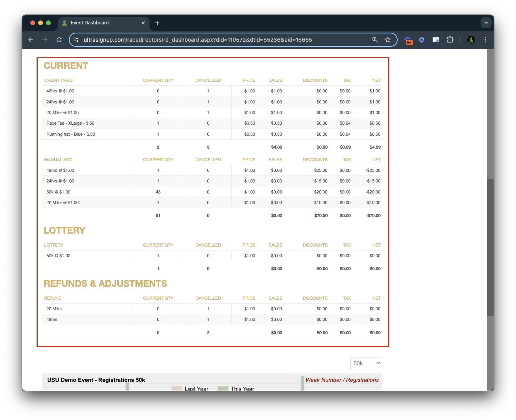The width and height of the screenshot is (516, 420).
Task: Click the Last Year legend swatch
Action: pyautogui.click(x=177, y=389)
